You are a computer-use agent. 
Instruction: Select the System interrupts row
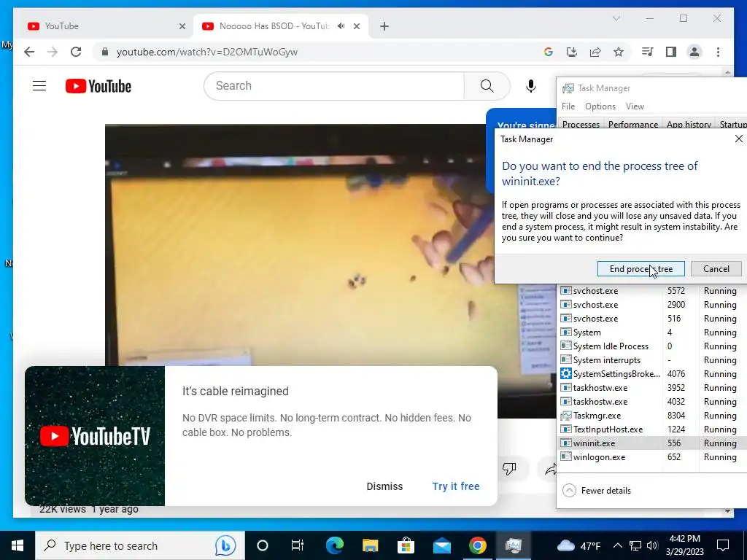(x=651, y=360)
